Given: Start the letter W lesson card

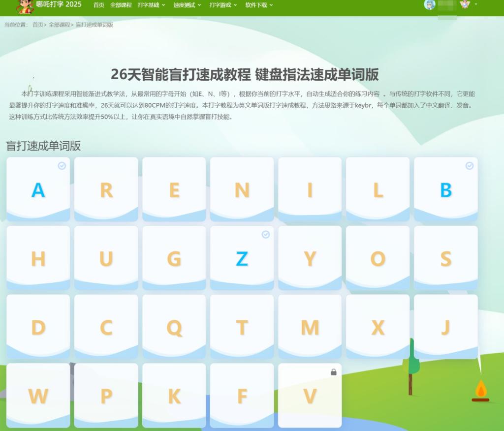Looking at the screenshot, I should tap(38, 396).
